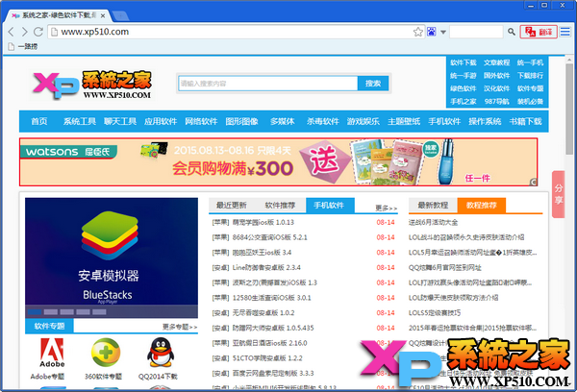
Task: Click the Baidu paw search engine icon
Action: 431,32
